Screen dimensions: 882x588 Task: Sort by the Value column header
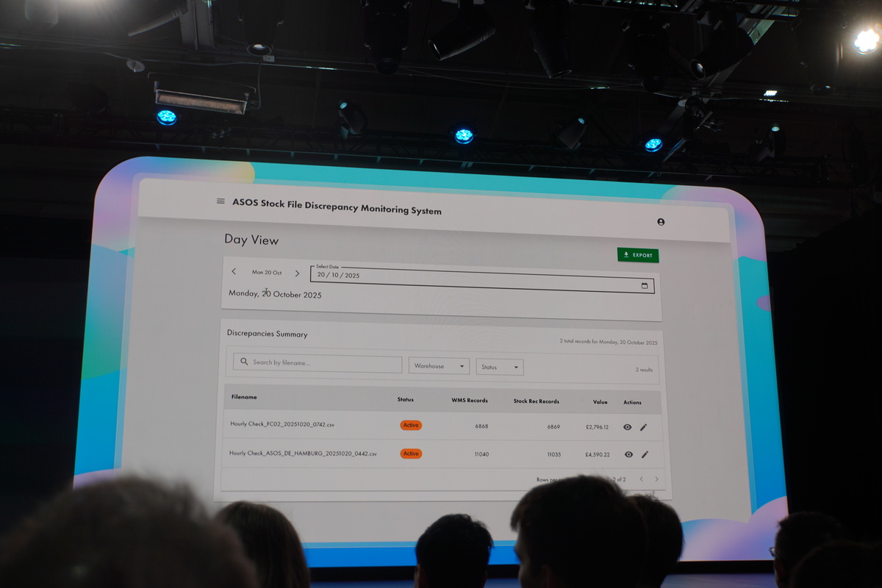click(600, 402)
